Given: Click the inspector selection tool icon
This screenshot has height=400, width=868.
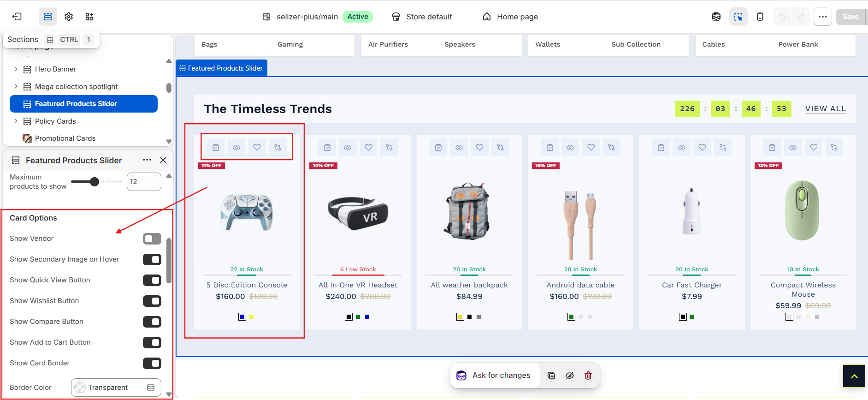Looking at the screenshot, I should (738, 17).
